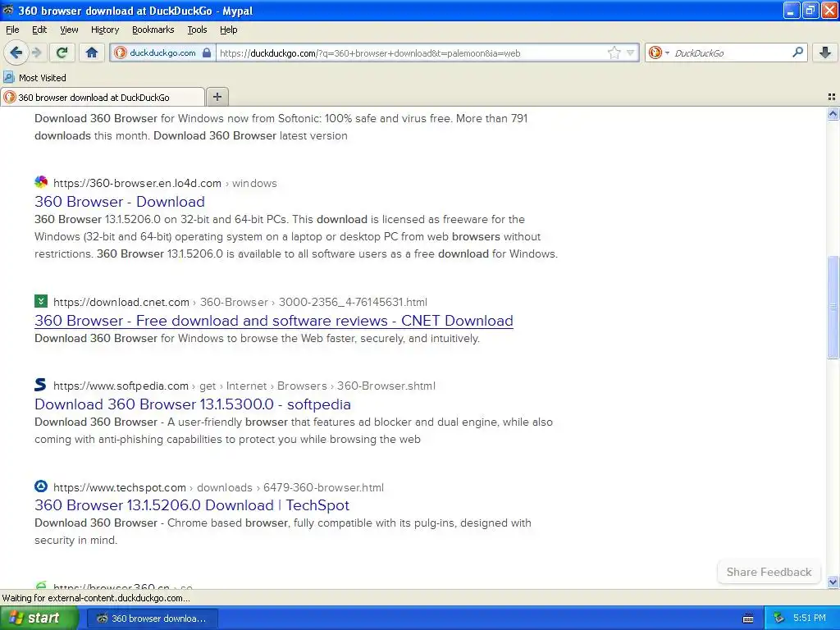
Task: Open the File menu
Action: [x=12, y=30]
